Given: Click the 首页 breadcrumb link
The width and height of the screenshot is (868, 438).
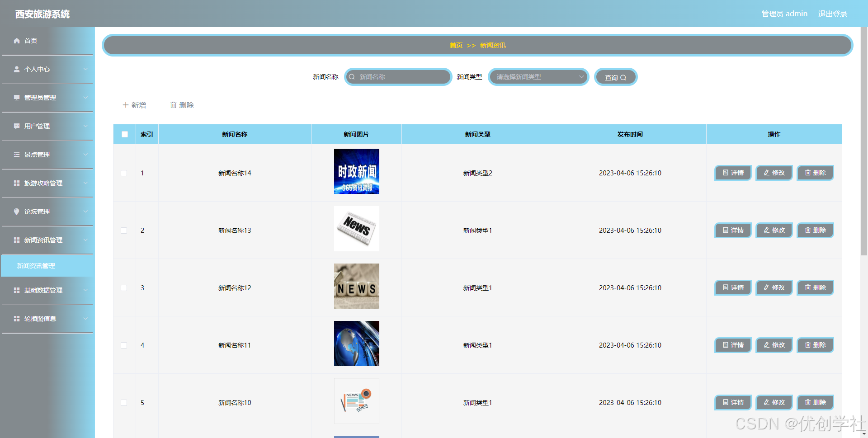Looking at the screenshot, I should click(x=456, y=45).
